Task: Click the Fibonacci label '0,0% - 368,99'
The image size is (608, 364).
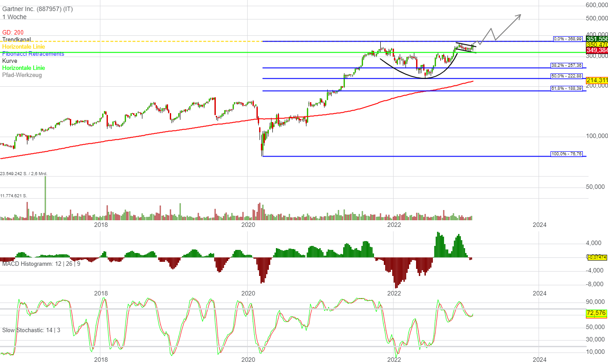Action: [568, 39]
